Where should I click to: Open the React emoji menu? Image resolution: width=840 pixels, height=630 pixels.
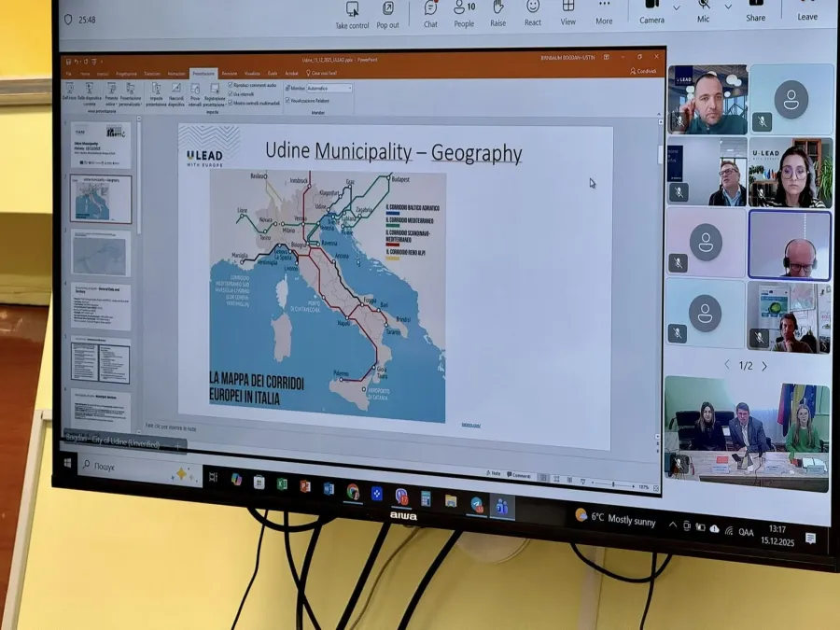(533, 12)
